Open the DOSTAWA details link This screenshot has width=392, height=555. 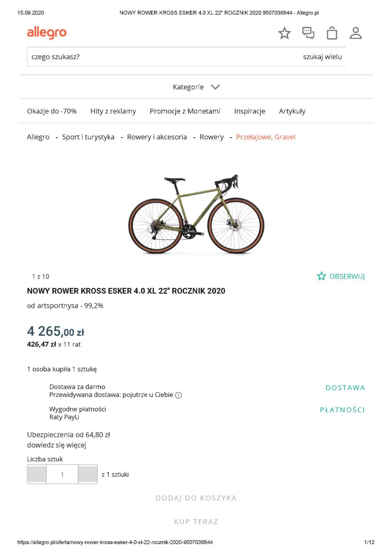[x=345, y=388]
